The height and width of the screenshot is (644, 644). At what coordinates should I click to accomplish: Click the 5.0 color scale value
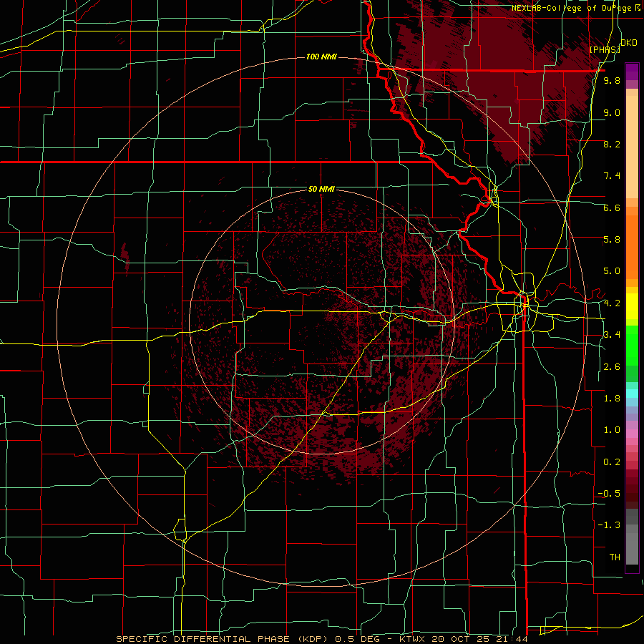click(612, 271)
